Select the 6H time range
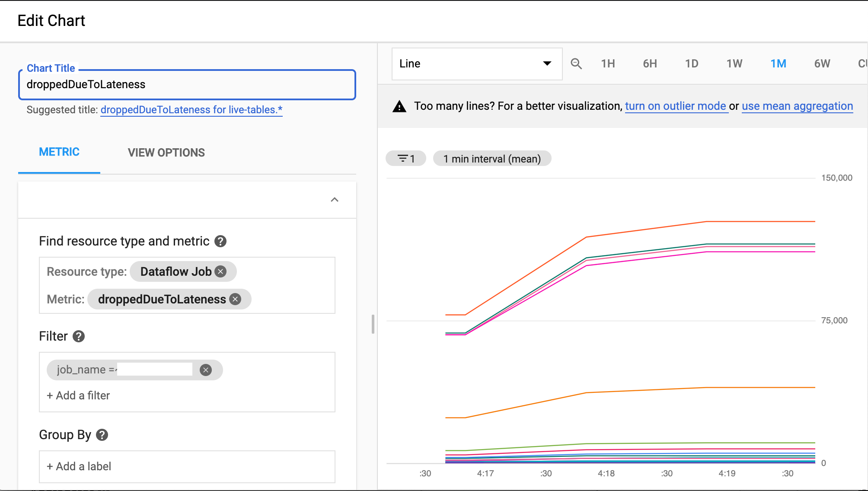 click(x=650, y=64)
